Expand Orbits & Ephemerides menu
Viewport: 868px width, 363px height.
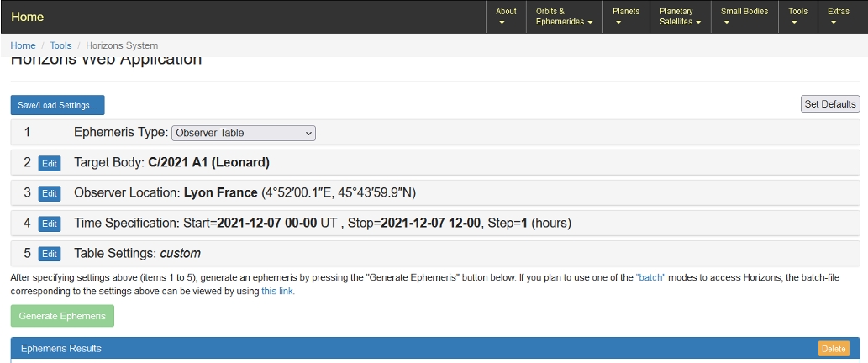(564, 16)
